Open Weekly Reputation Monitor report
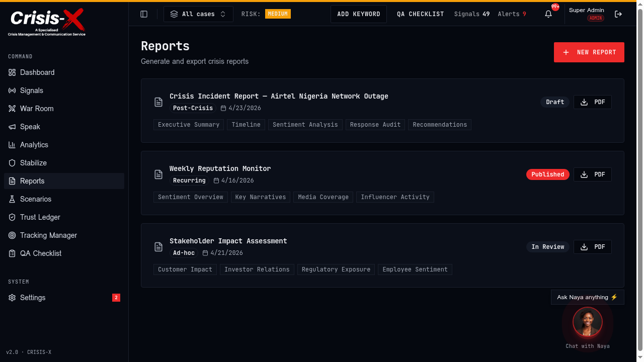 click(220, 168)
